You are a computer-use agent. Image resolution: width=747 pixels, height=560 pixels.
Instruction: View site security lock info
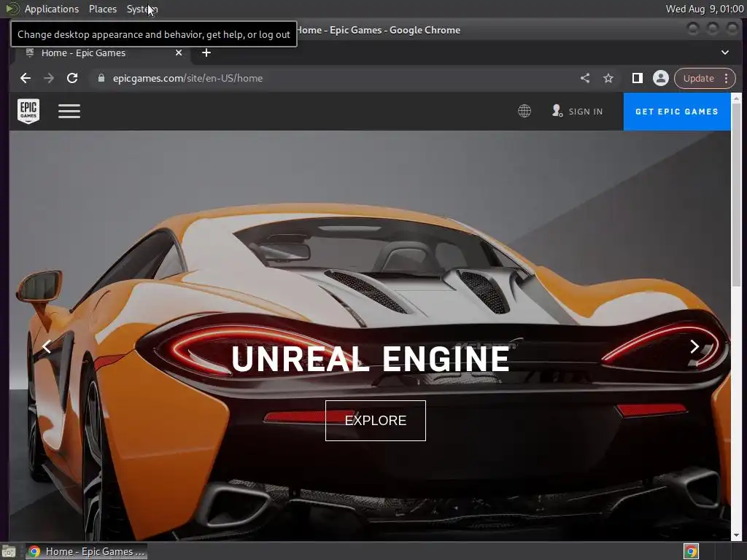coord(101,78)
